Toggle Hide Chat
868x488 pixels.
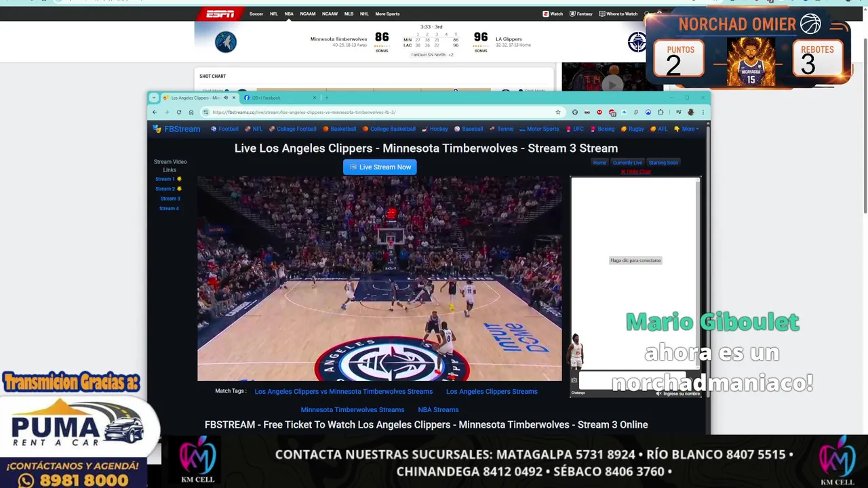[635, 171]
